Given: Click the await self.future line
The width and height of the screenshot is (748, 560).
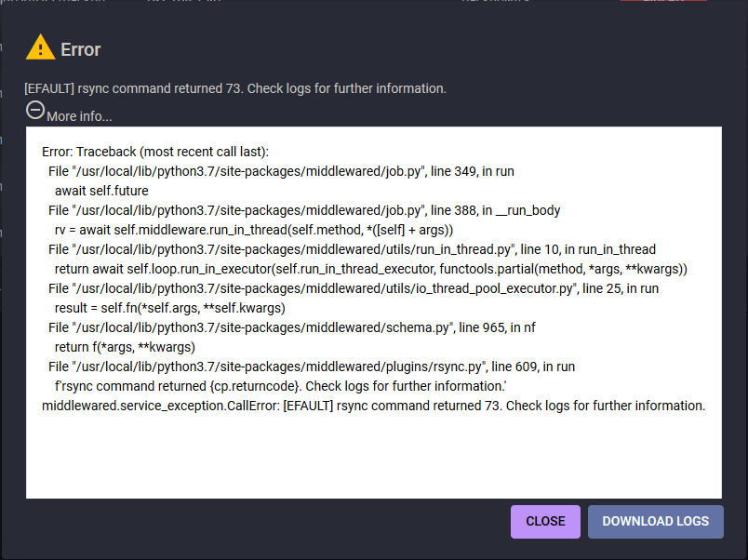Looking at the screenshot, I should (101, 191).
